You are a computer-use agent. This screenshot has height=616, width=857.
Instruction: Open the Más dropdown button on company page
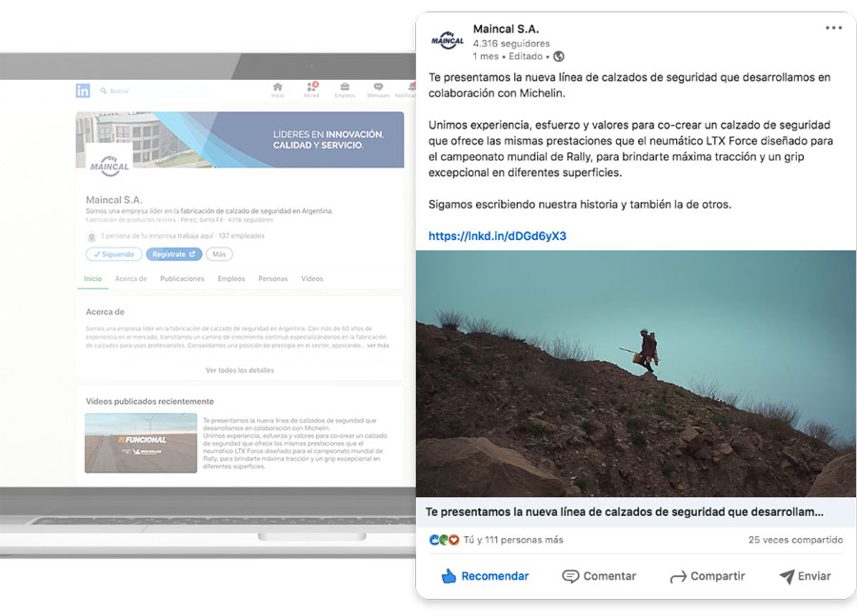pos(219,254)
